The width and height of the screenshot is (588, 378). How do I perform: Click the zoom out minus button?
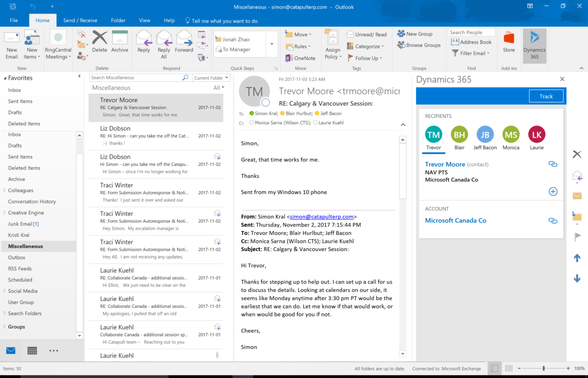[519, 368]
